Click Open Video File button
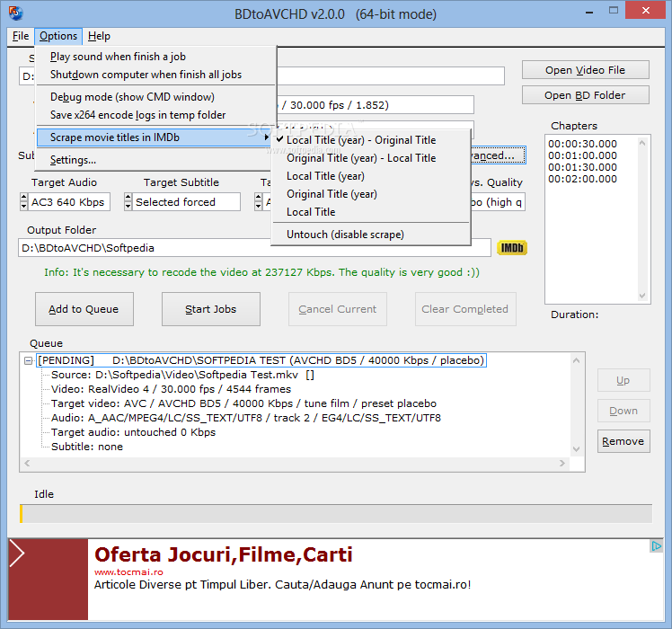The height and width of the screenshot is (629, 672). pos(586,70)
